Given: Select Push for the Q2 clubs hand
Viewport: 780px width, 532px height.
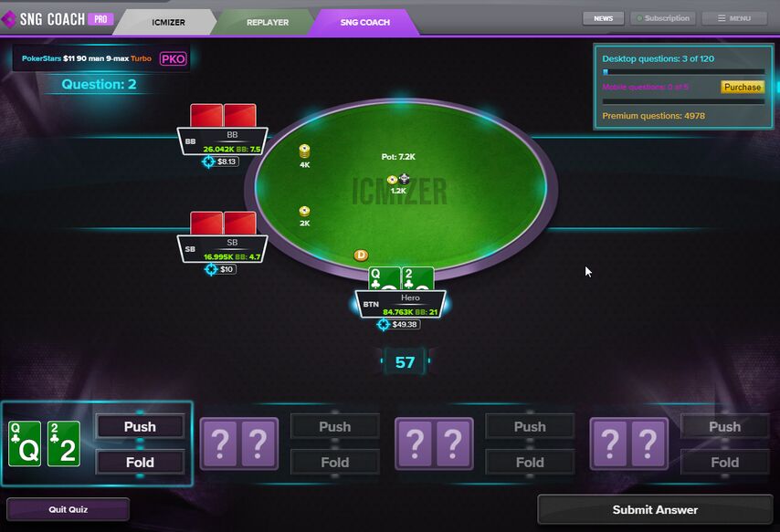Looking at the screenshot, I should click(141, 426).
